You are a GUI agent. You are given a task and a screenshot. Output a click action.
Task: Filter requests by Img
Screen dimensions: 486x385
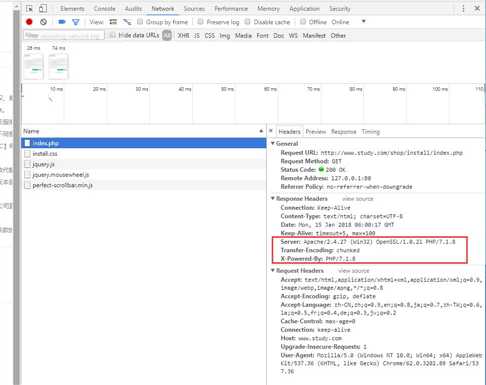(x=225, y=35)
